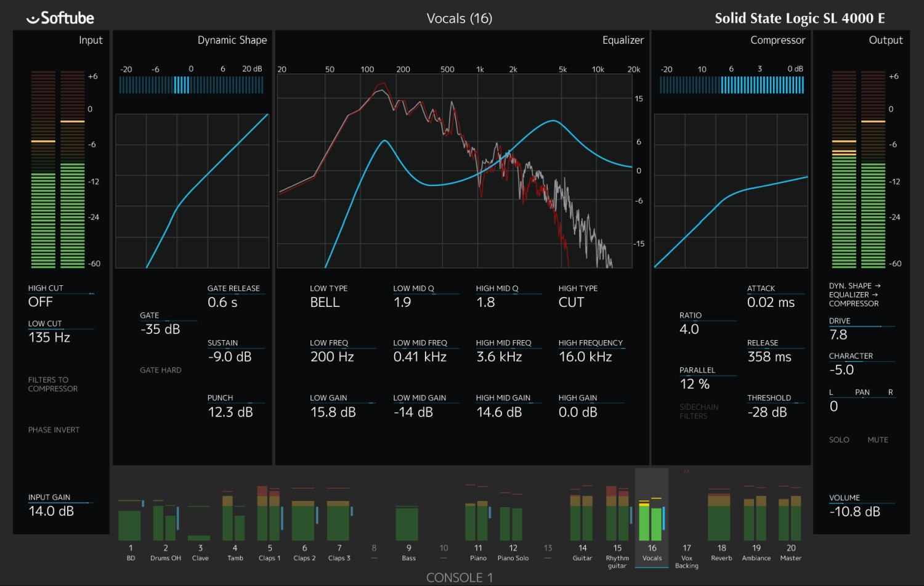Image resolution: width=924 pixels, height=586 pixels.
Task: Select empty channel 10 slot
Action: coord(444,552)
